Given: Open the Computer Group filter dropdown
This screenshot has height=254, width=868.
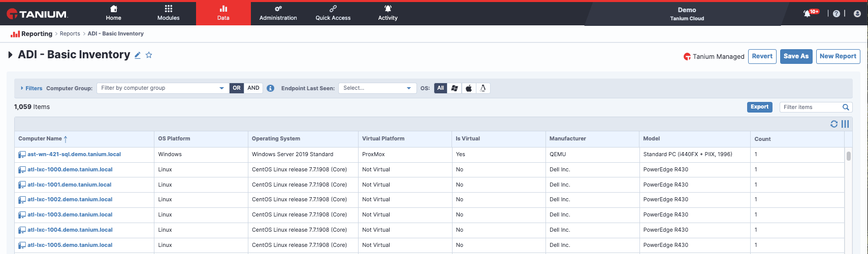Looking at the screenshot, I should pos(163,88).
